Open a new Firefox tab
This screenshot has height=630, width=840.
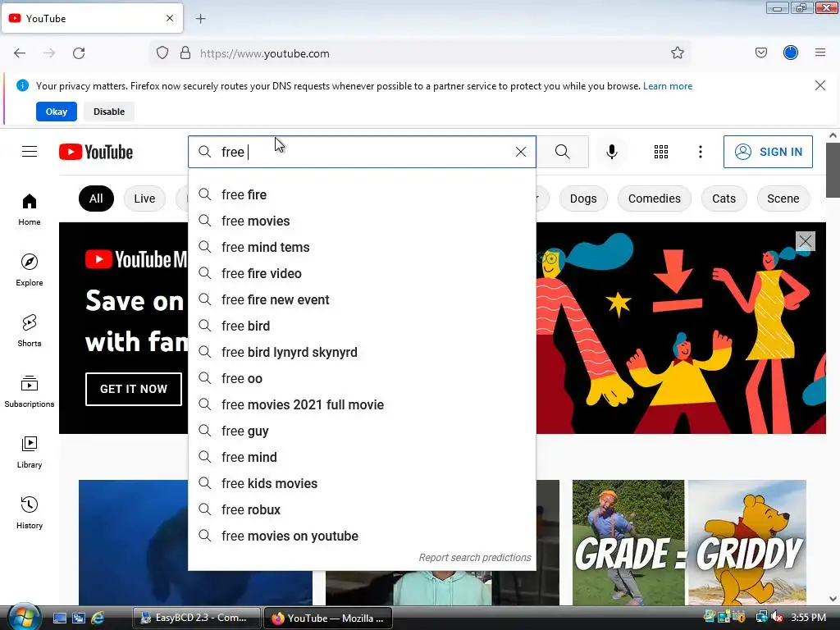coord(200,19)
